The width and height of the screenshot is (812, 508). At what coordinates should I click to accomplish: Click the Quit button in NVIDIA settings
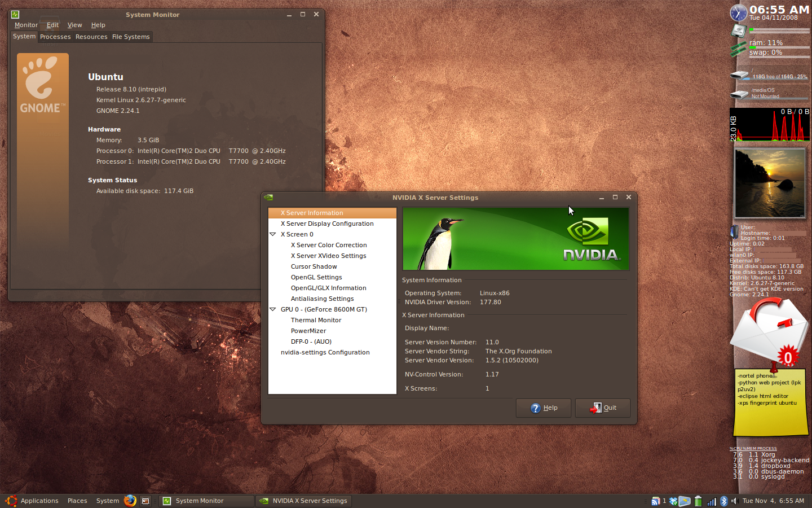pyautogui.click(x=602, y=408)
